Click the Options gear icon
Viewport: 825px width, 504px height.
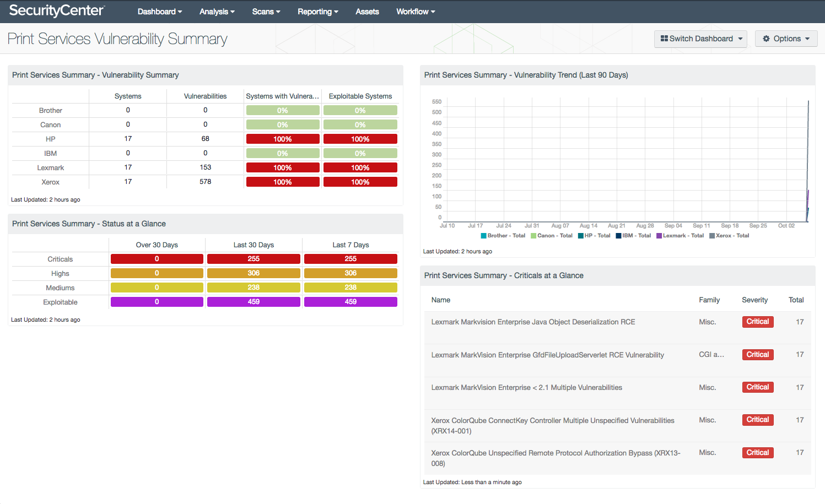coord(766,39)
